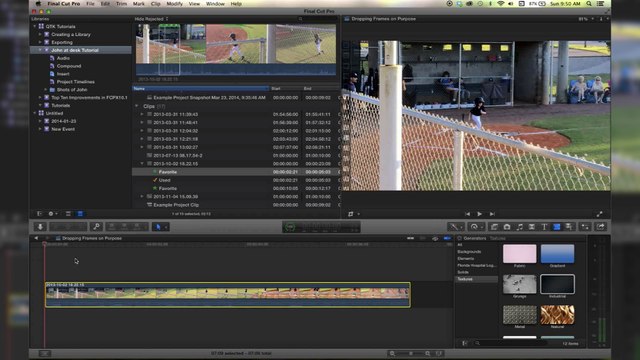The width and height of the screenshot is (640, 360).
Task: Click timeline zoom in magnifier
Action: pyautogui.click(x=427, y=353)
